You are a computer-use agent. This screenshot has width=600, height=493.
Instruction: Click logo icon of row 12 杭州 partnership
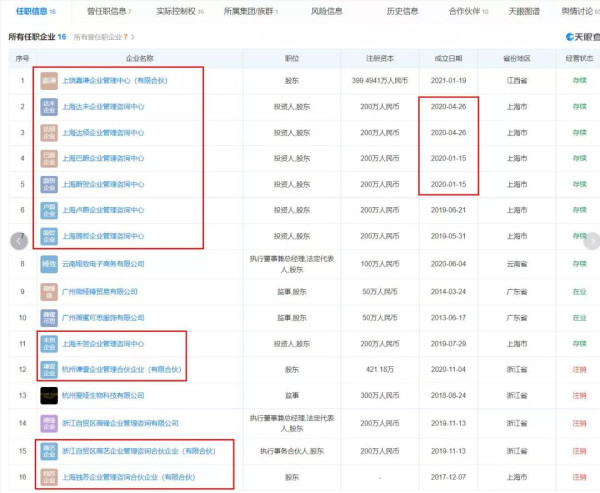(49, 369)
